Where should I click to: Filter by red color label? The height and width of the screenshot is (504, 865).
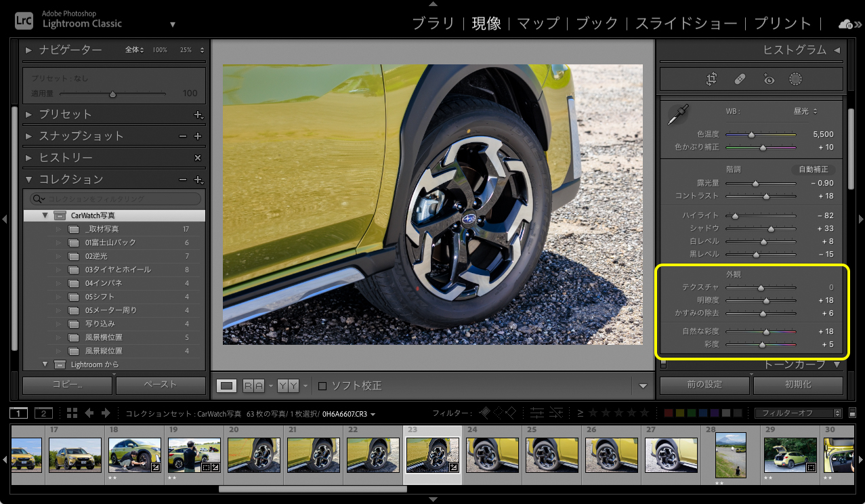(x=669, y=413)
